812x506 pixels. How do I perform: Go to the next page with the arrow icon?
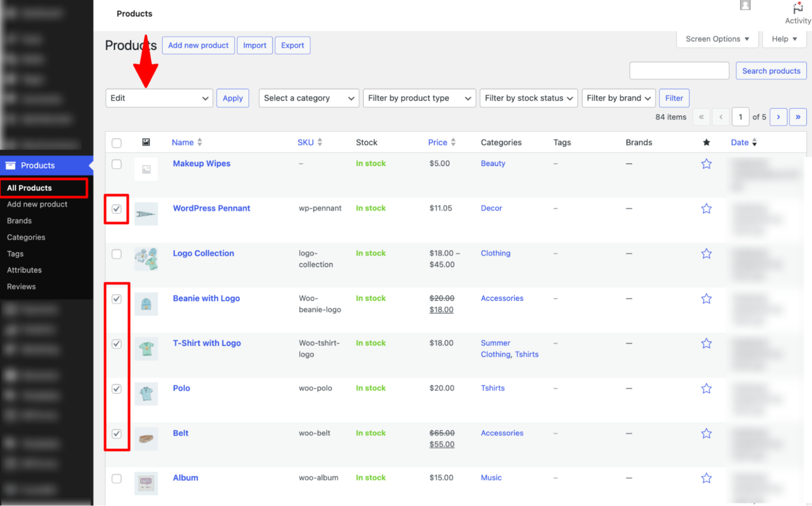click(x=778, y=117)
